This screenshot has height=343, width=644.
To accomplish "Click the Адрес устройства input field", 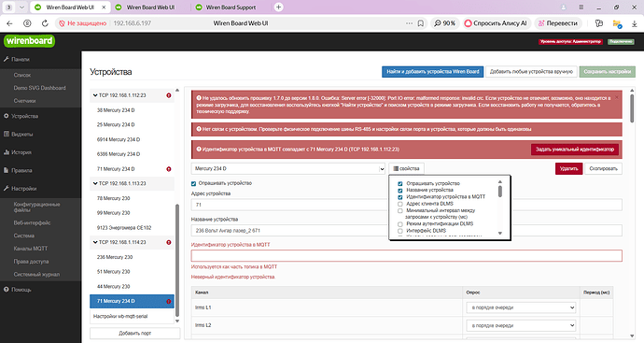I will [407, 205].
